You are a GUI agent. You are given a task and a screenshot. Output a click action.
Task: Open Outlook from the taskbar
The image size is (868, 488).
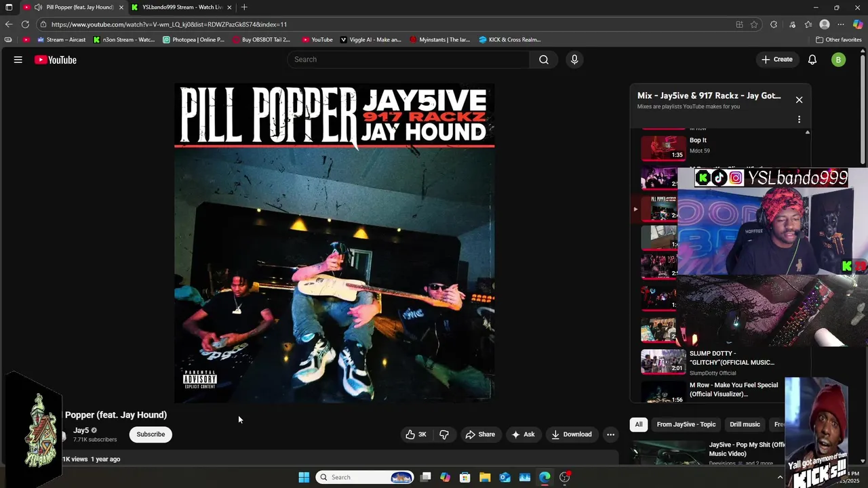click(x=505, y=477)
